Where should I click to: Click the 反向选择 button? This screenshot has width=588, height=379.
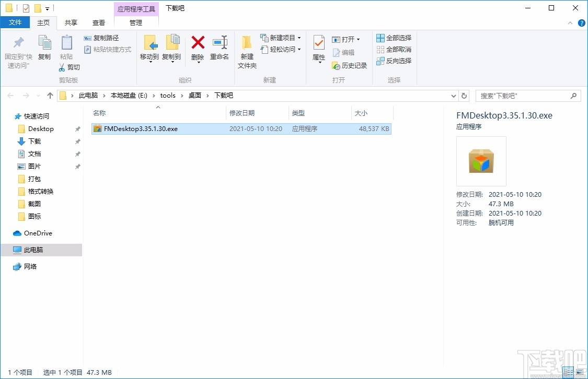(394, 60)
